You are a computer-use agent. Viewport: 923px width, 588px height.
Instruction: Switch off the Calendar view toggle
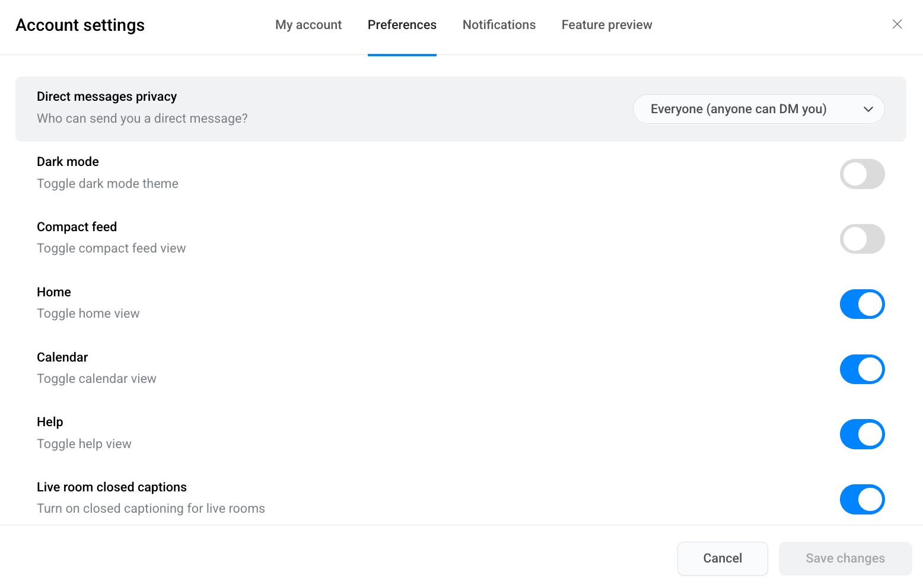point(862,369)
